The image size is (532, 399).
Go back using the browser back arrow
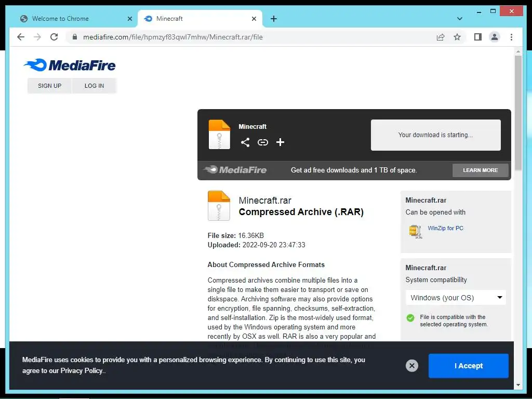click(21, 37)
